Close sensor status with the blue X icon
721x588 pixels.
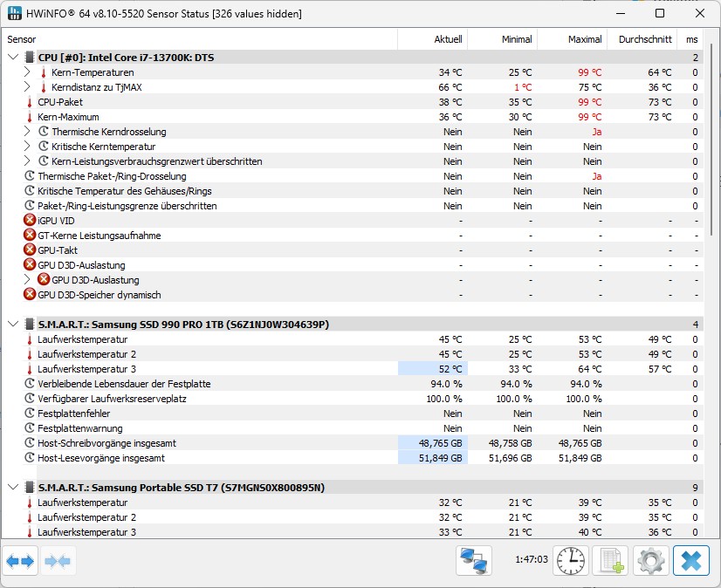point(690,561)
